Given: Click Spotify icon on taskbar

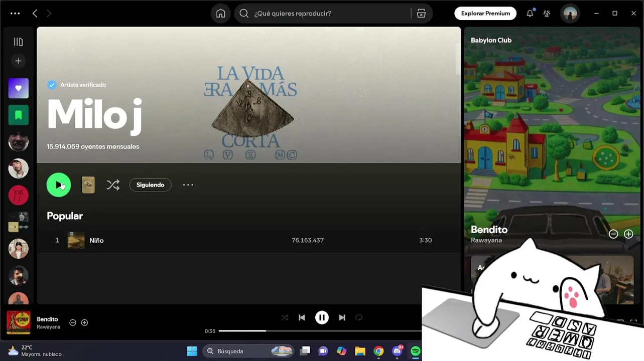Looking at the screenshot, I should click(416, 351).
